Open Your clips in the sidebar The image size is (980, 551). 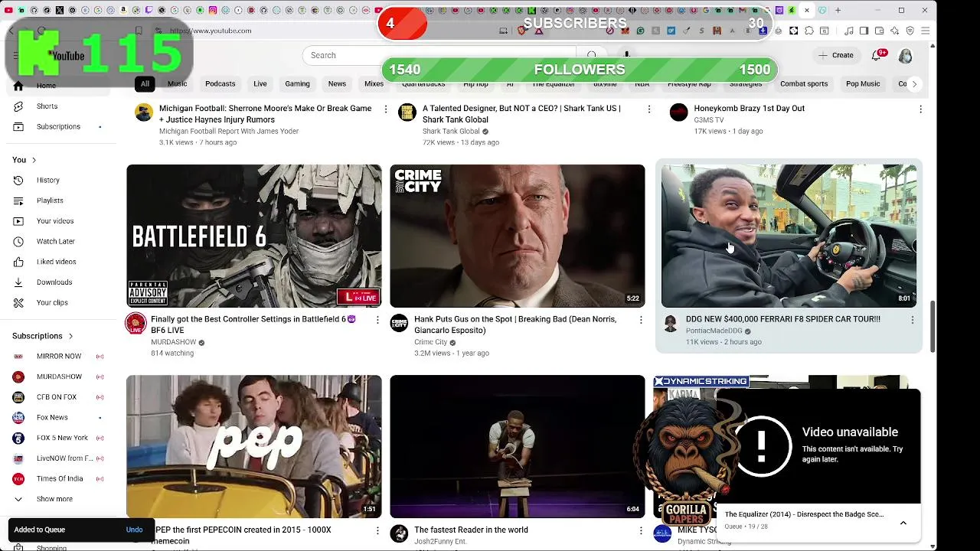52,302
